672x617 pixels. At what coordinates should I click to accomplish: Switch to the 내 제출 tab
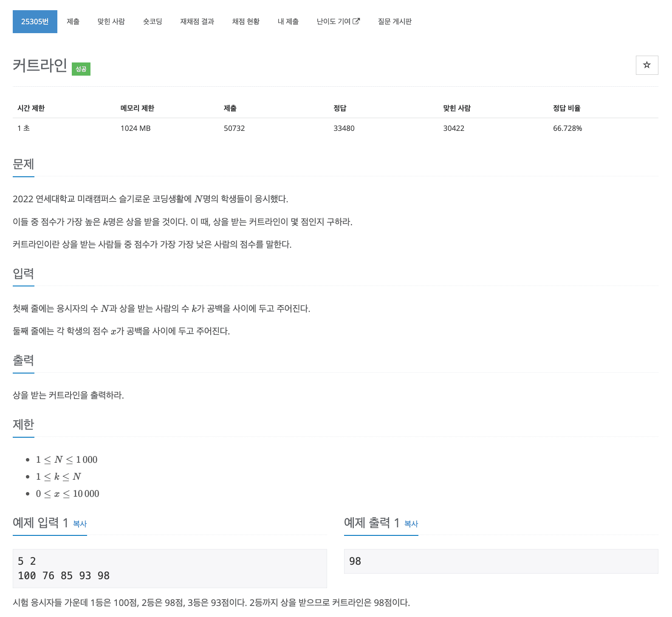[x=288, y=22]
